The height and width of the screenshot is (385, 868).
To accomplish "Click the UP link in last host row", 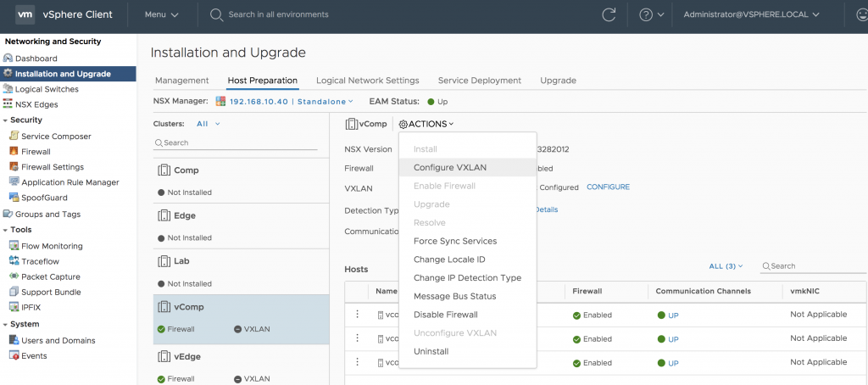I will (x=673, y=364).
